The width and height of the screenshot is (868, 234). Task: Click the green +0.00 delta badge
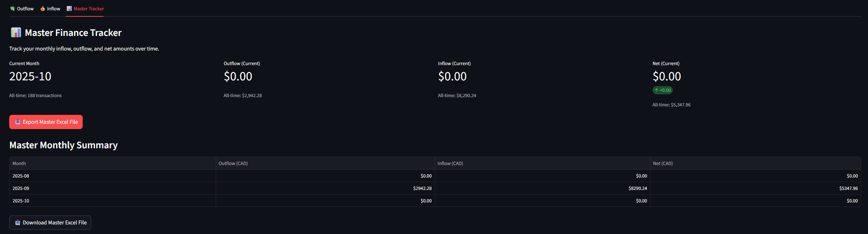coord(663,90)
